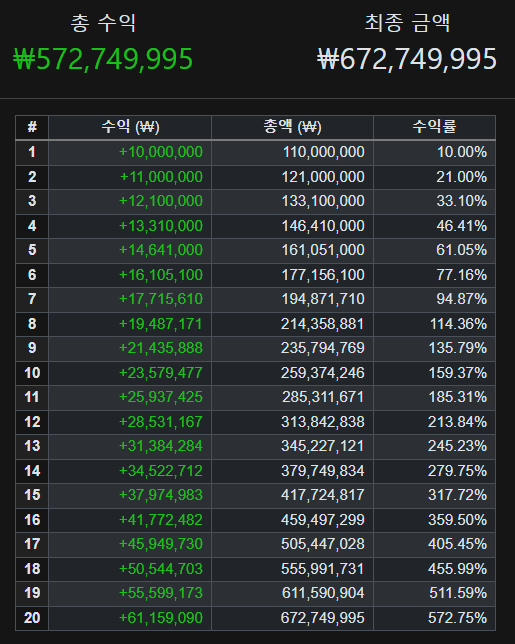Click the # column header

coord(32,127)
